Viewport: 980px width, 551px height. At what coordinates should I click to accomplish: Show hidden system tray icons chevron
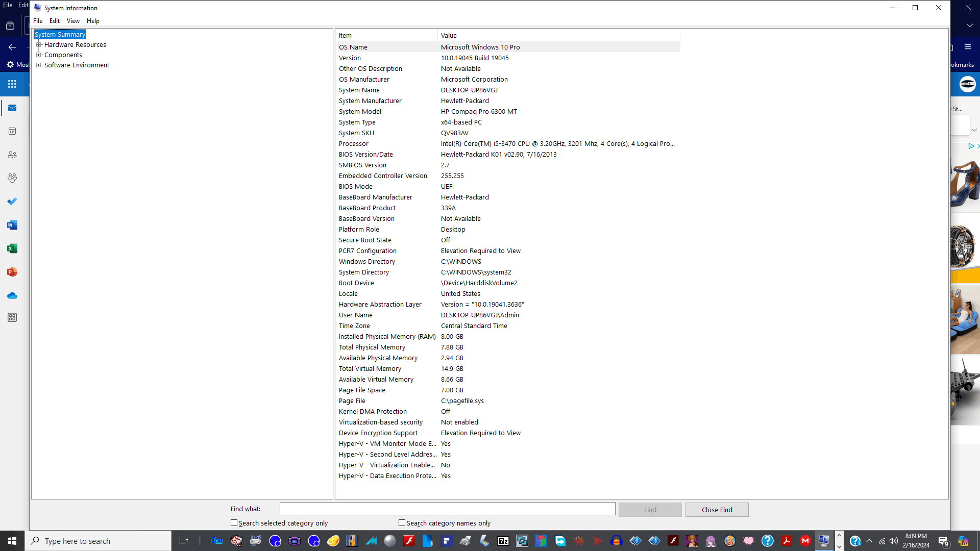click(869, 541)
